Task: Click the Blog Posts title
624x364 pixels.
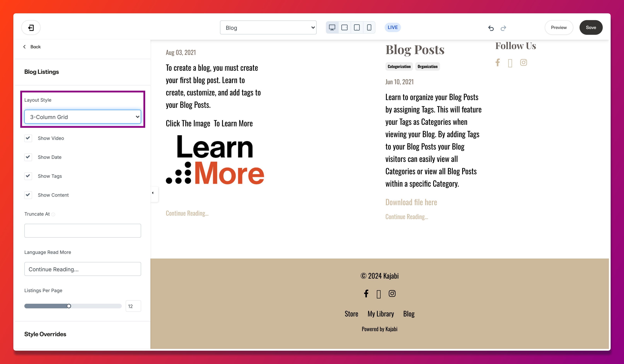Action: click(x=415, y=50)
